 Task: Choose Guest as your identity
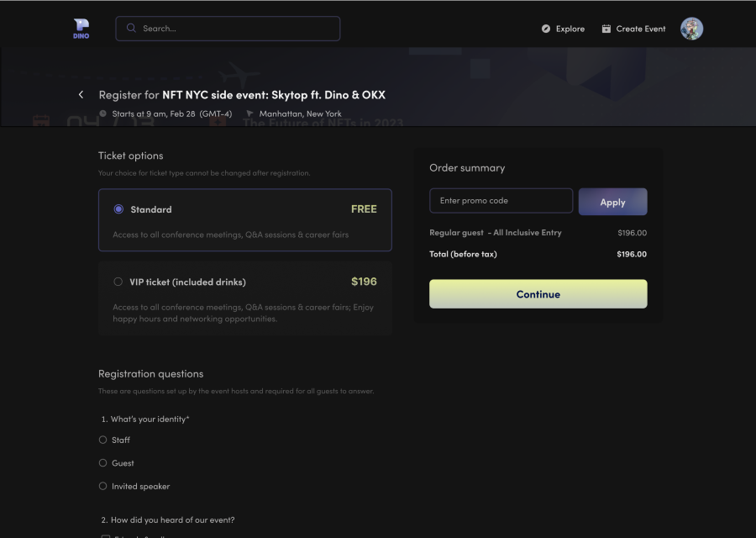point(103,463)
